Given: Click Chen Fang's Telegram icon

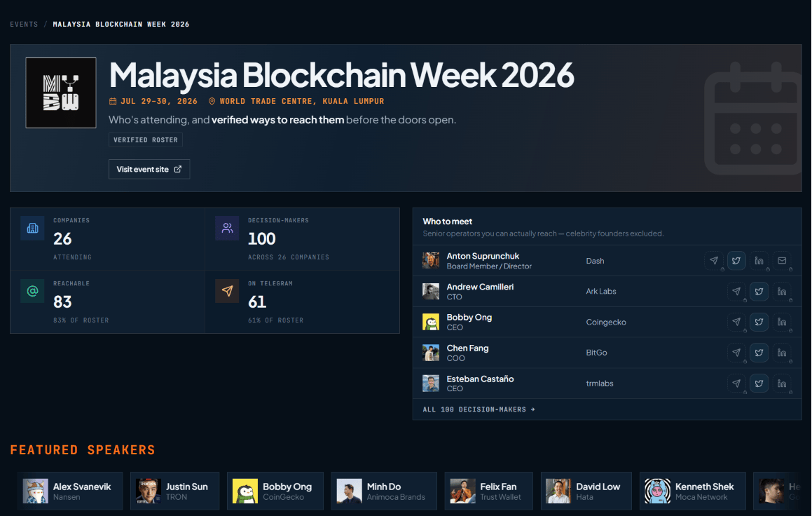Looking at the screenshot, I should pos(736,352).
